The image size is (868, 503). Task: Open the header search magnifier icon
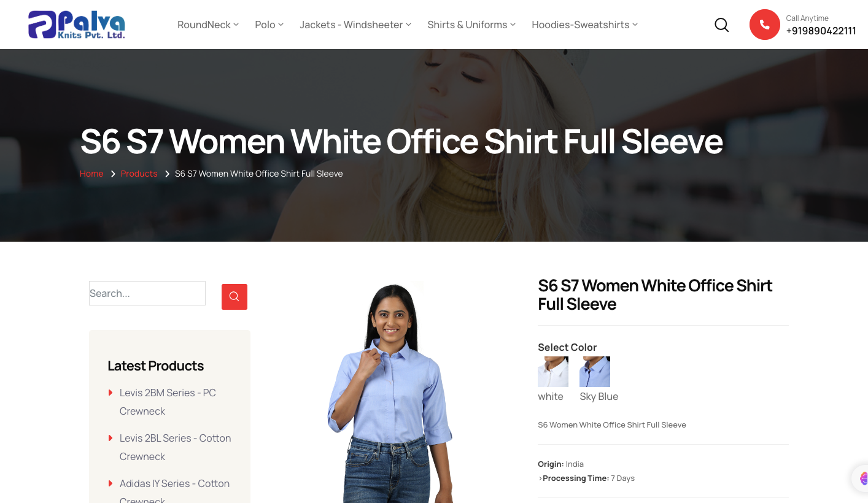722,25
